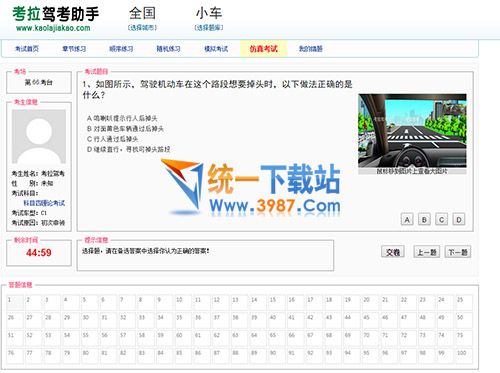
Task: Open the 模拟考试 tab
Action: click(x=216, y=49)
